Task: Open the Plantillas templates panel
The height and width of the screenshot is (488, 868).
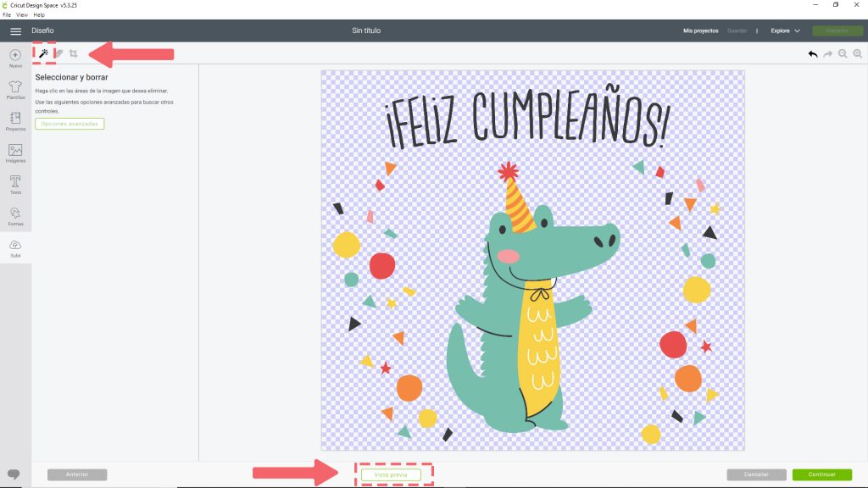Action: click(x=15, y=90)
